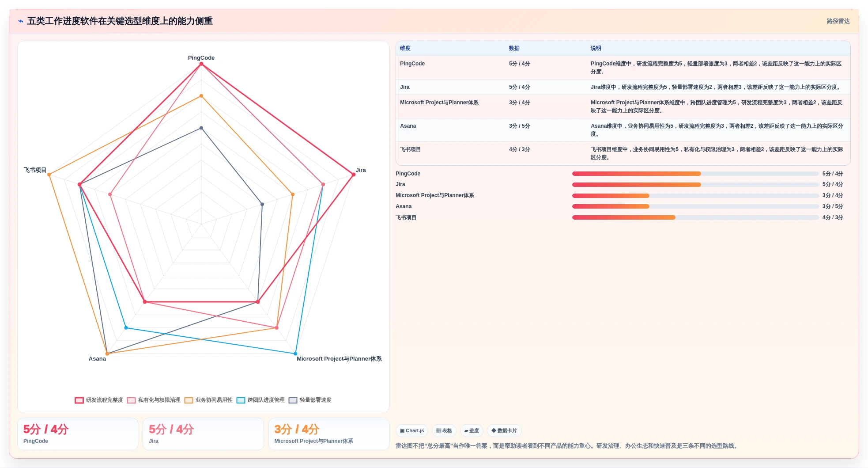Click the Jira axis label on radar

[361, 170]
